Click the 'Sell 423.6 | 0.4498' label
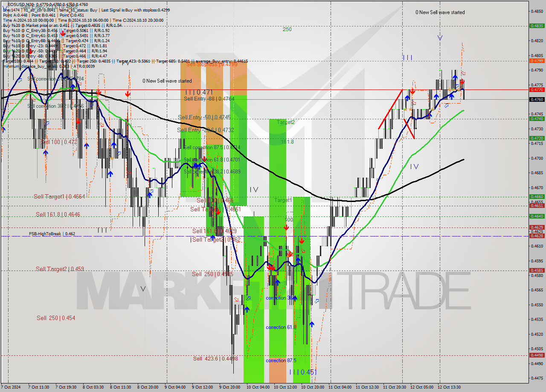Image resolution: width=546 pixels, height=392 pixels. [215, 359]
